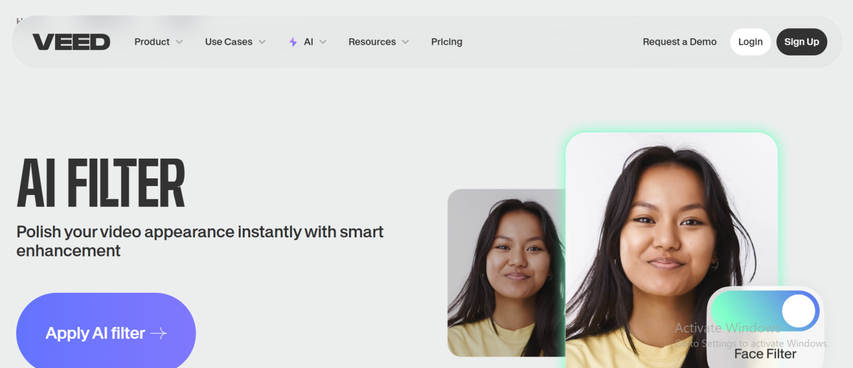Image resolution: width=853 pixels, height=368 pixels.
Task: Click the Face Filter label
Action: click(765, 354)
